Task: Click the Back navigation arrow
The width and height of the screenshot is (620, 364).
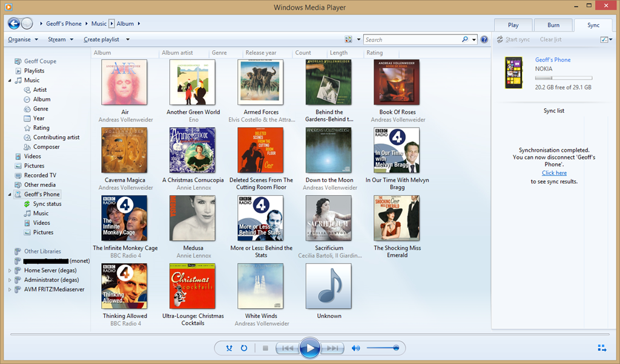Action: pyautogui.click(x=13, y=24)
